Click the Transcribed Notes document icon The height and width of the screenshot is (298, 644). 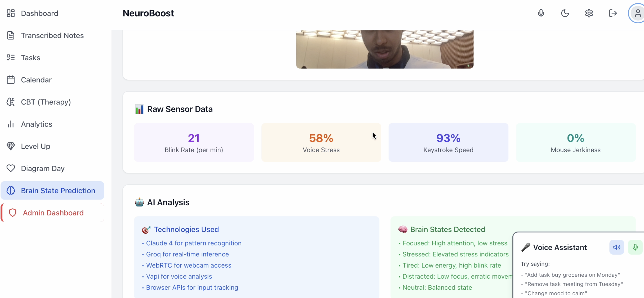coord(11,35)
